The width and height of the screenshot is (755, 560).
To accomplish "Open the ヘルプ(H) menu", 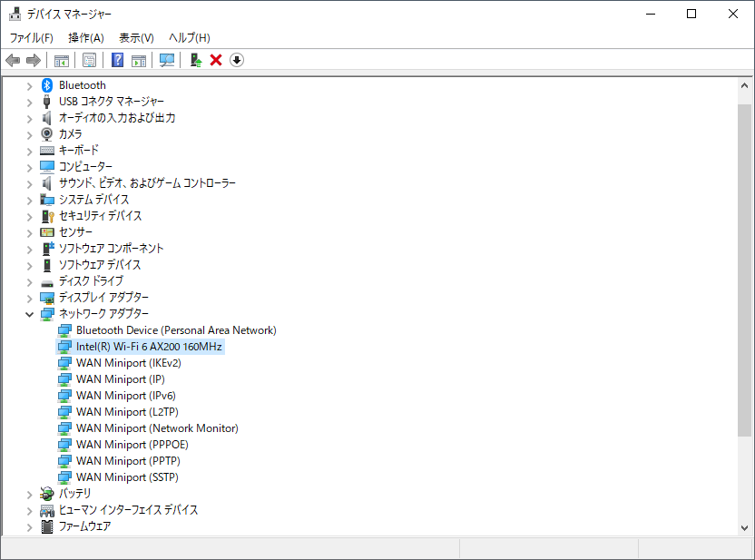I will coord(190,37).
